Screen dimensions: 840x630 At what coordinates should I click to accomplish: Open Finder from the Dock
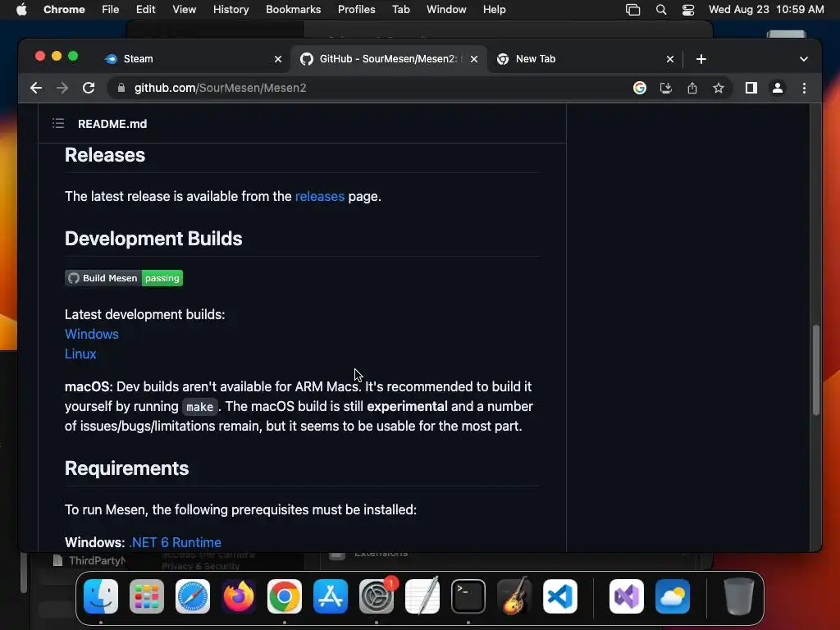tap(101, 596)
